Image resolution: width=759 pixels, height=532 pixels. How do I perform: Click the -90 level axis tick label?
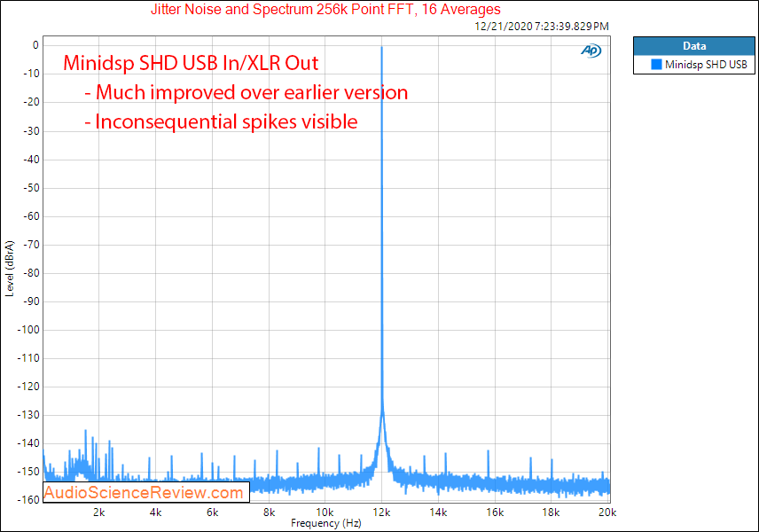click(x=31, y=301)
